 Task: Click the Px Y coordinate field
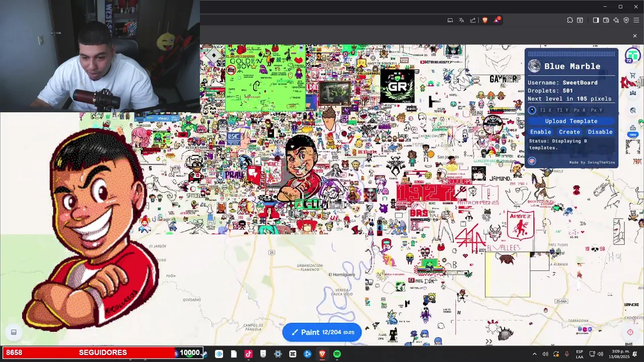point(597,110)
